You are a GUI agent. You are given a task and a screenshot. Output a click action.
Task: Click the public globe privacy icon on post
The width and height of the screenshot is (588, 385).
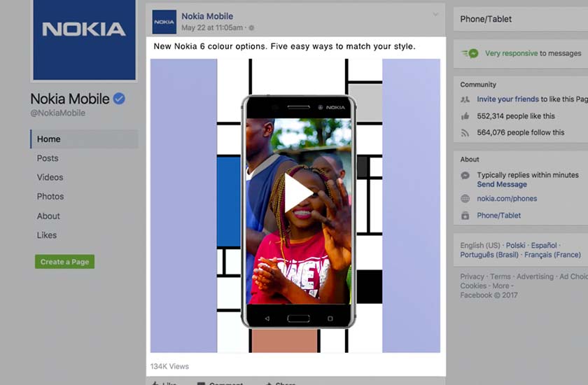[251, 28]
